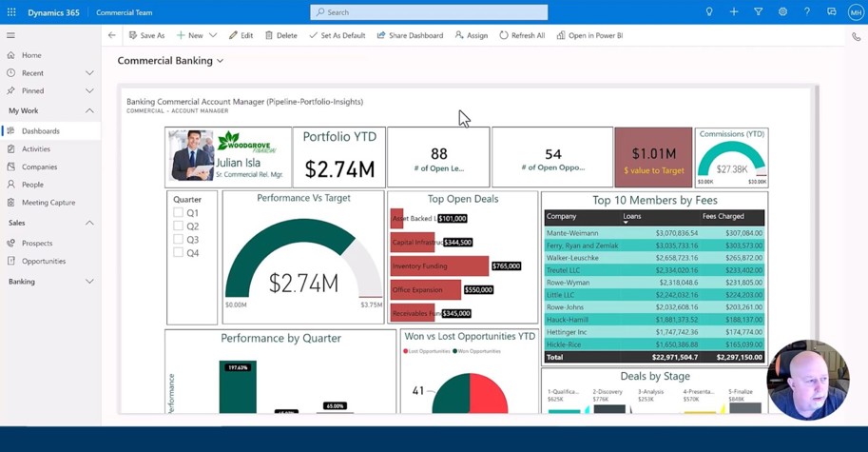
Task: Toggle the hamburger navigation menu
Action: 10,35
